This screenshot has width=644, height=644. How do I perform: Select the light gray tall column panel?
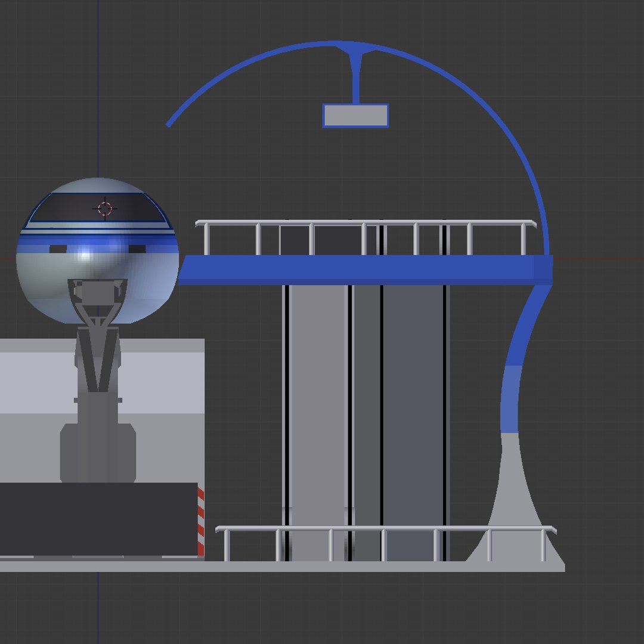pyautogui.click(x=318, y=423)
